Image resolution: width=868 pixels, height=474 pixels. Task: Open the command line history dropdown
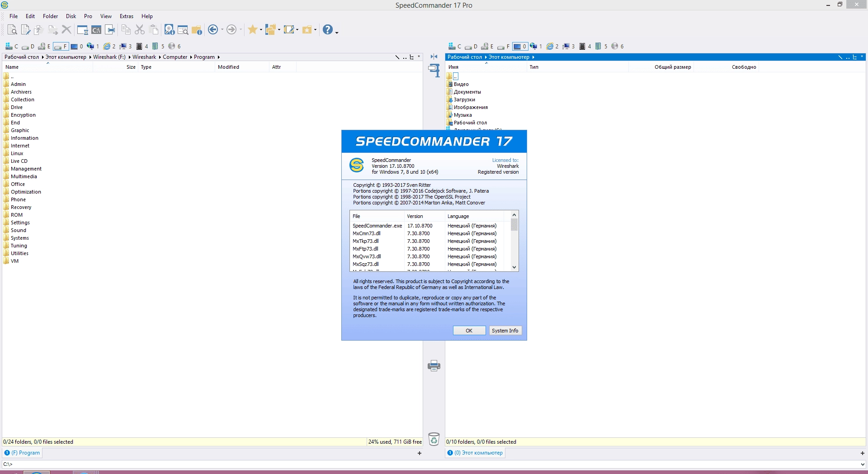(863, 464)
